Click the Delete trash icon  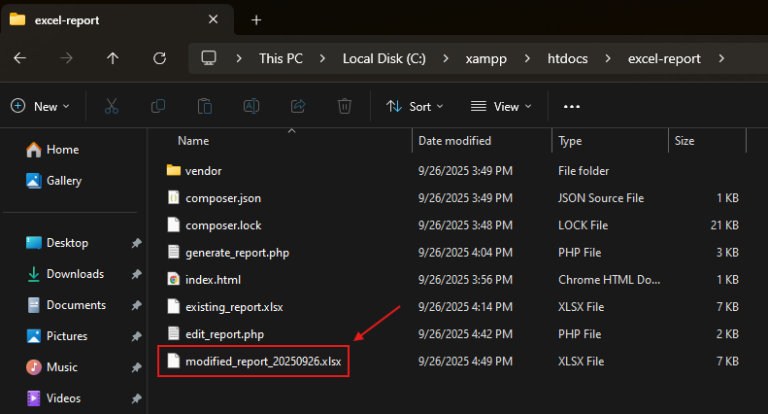click(344, 106)
